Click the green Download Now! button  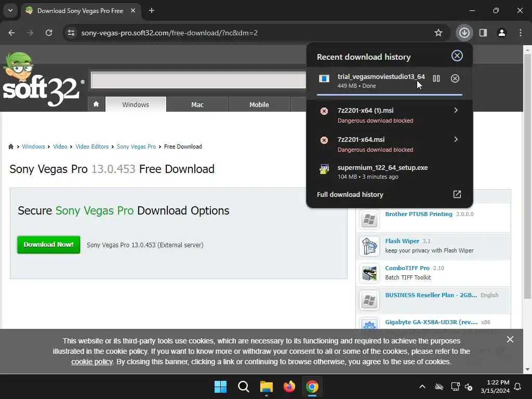click(x=48, y=245)
